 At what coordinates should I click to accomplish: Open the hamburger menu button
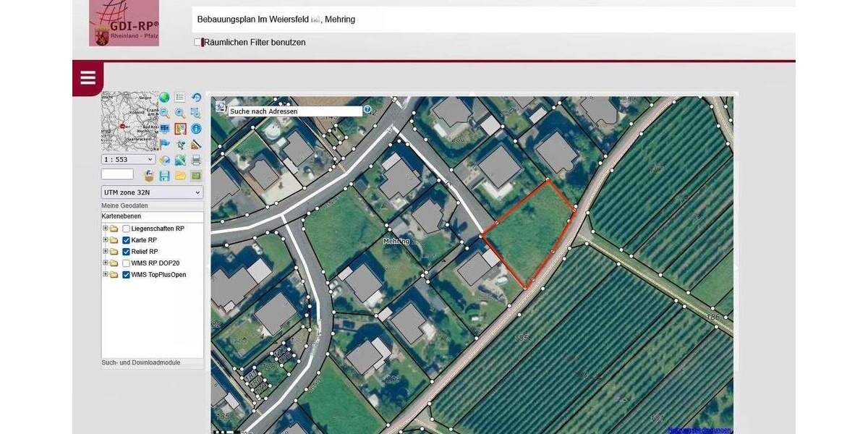coord(88,78)
